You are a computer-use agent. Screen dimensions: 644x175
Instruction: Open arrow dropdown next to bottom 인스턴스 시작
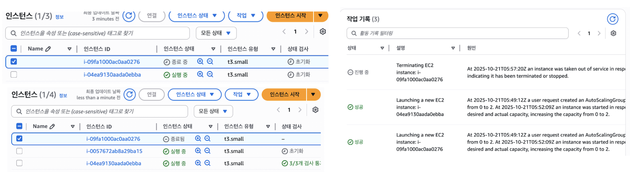tap(313, 94)
